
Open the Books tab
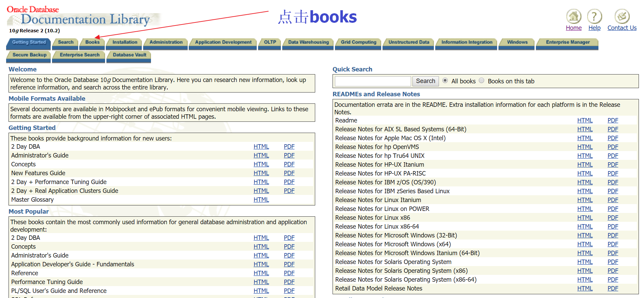tap(92, 44)
